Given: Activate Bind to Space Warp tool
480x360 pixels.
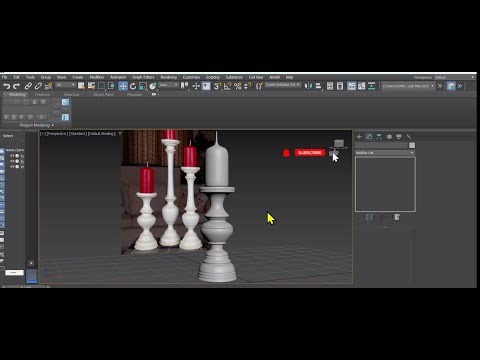Looking at the screenshot, I should (x=49, y=86).
